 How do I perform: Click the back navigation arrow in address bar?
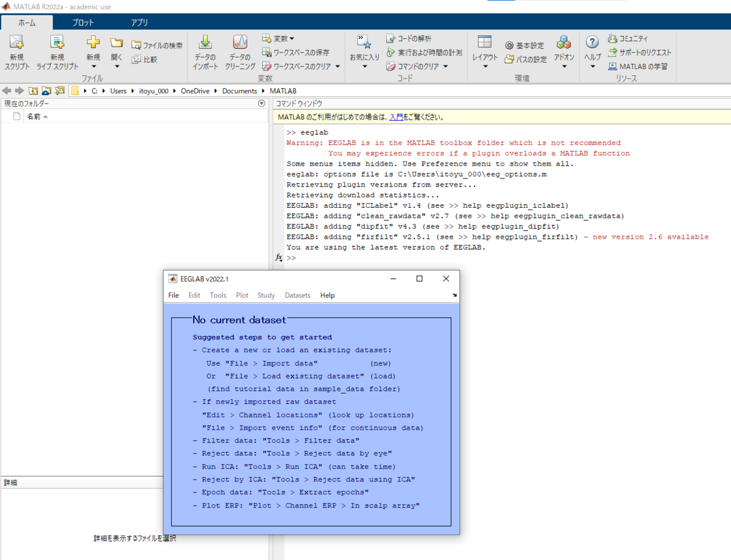pyautogui.click(x=7, y=91)
